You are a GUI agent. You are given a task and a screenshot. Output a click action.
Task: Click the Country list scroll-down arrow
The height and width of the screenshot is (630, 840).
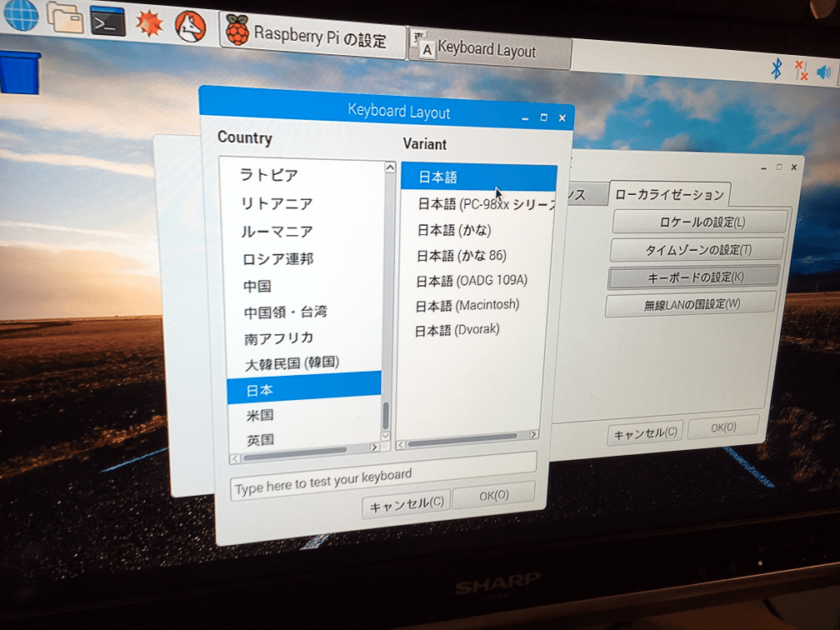pos(385,436)
